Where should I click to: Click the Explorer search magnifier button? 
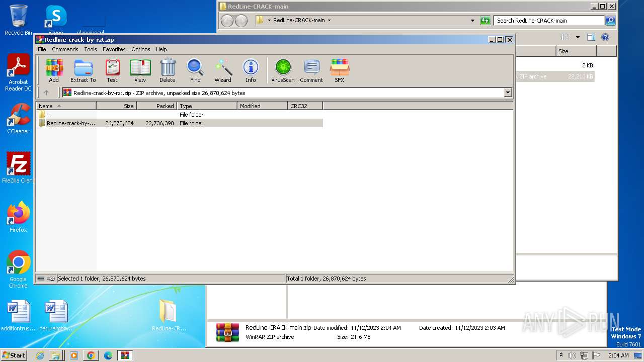[610, 21]
